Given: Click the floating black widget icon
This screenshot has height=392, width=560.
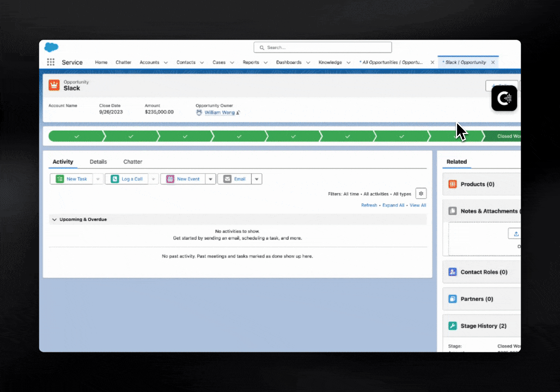Looking at the screenshot, I should (x=504, y=99).
